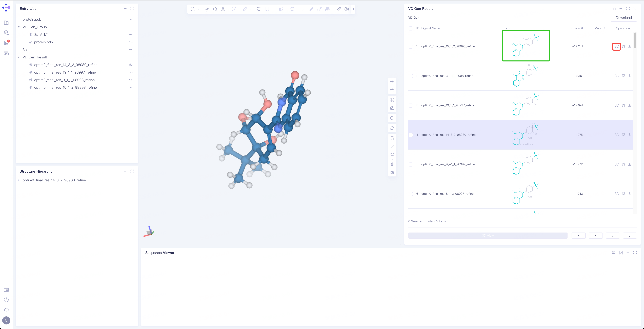644x329 pixels.
Task: Click the crosshair center icon in viewer toolbar
Action: click(392, 118)
